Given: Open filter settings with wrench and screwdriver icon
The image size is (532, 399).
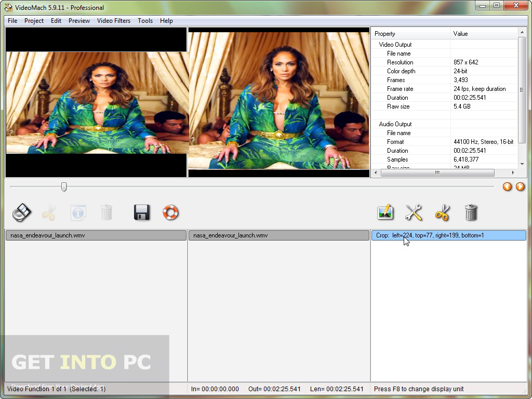Looking at the screenshot, I should pyautogui.click(x=414, y=212).
